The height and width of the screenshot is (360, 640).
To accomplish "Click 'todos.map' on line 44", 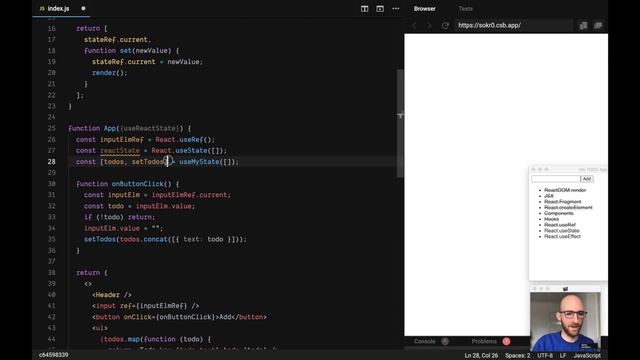I will coord(122,340).
